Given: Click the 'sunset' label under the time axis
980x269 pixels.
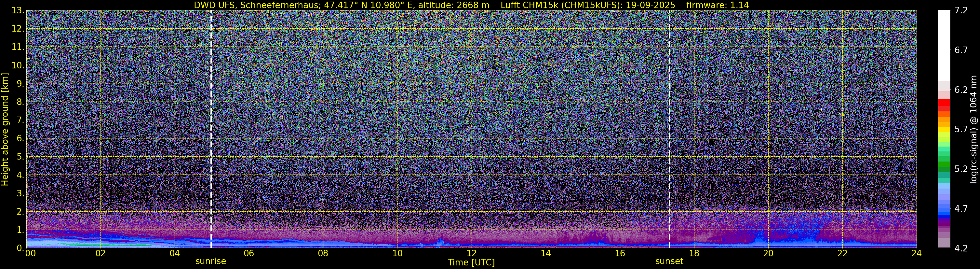Looking at the screenshot, I should [669, 262].
